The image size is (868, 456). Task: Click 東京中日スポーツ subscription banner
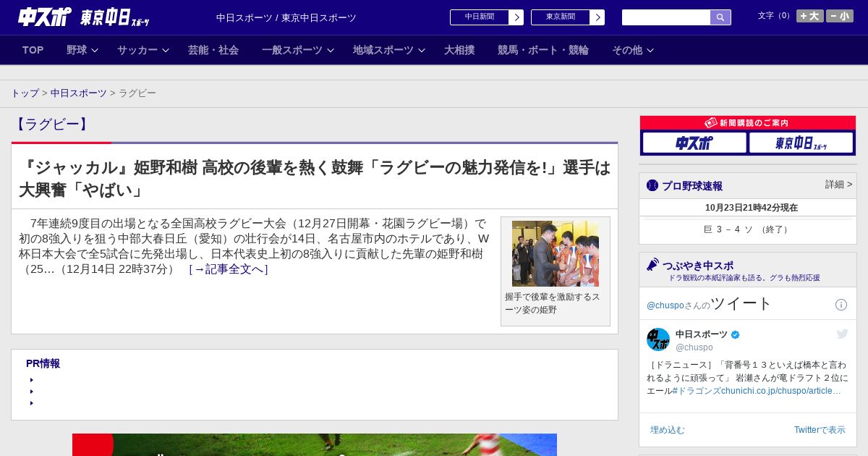tap(801, 143)
